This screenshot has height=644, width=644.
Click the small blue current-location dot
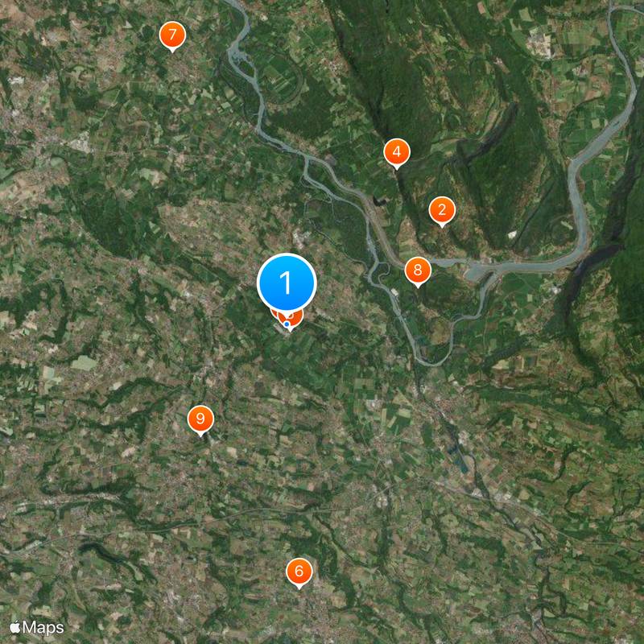(287, 324)
